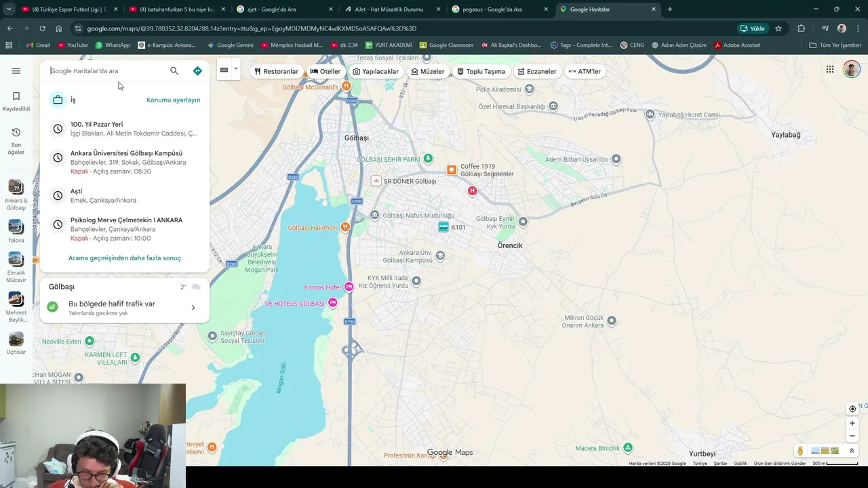Click the A101 store pin
This screenshot has width=868, height=488.
[443, 227]
